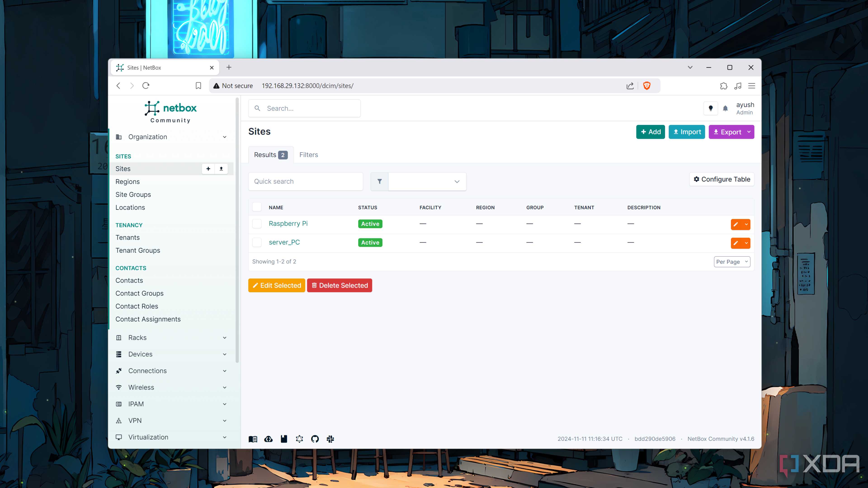The height and width of the screenshot is (488, 868).
Task: Check the Raspberry Pi row checkbox
Action: pyautogui.click(x=257, y=224)
